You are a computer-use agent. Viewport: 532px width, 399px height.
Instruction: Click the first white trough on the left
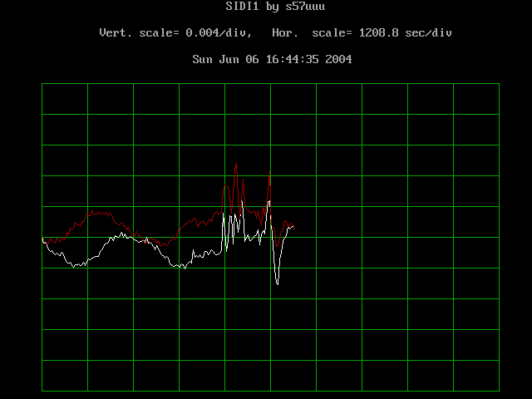[76, 265]
